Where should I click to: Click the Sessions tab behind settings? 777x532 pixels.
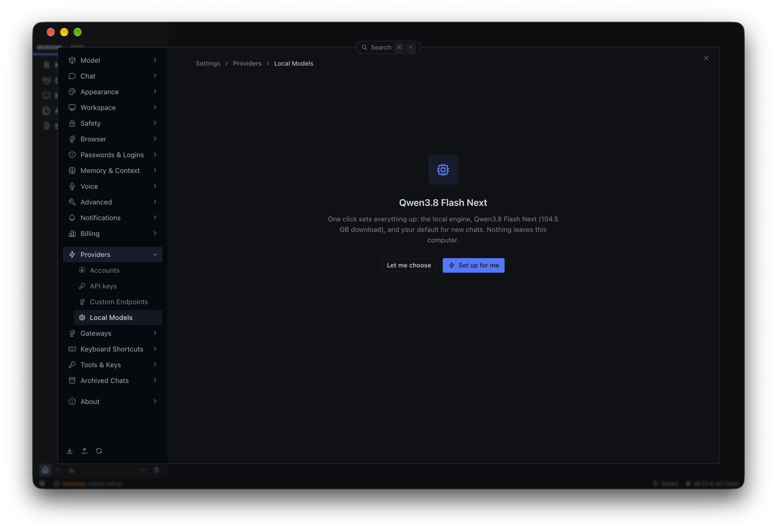click(x=49, y=47)
